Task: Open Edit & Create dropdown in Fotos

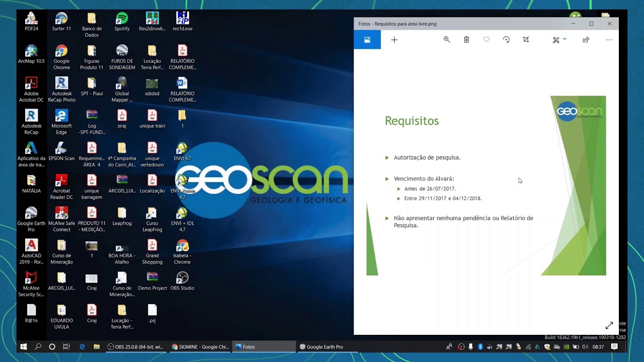Action: coord(559,40)
